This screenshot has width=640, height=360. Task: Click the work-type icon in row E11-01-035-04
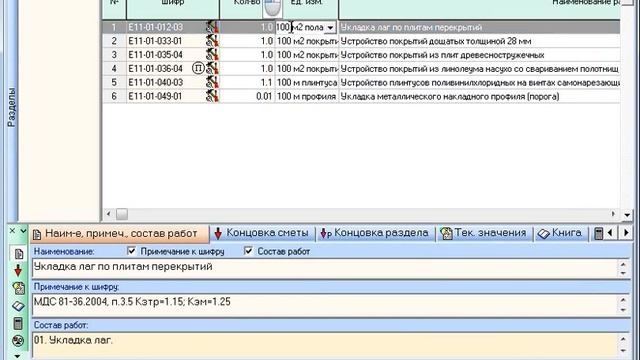coord(212,55)
